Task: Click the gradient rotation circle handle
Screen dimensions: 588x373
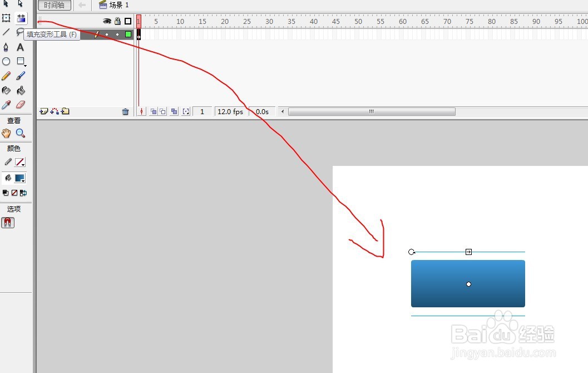Action: pyautogui.click(x=411, y=252)
